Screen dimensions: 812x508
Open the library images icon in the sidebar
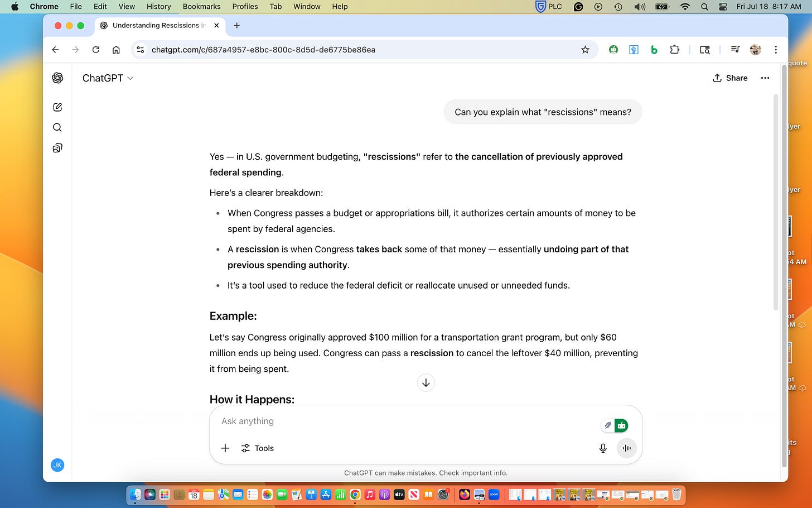click(57, 148)
